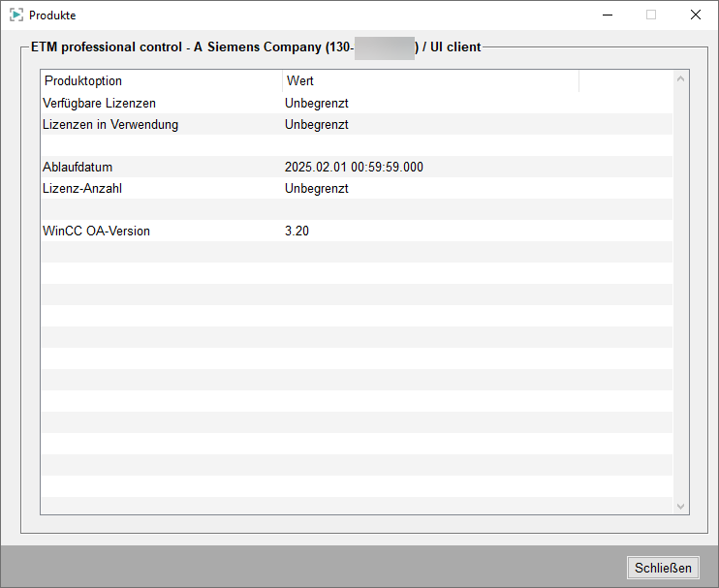Click the Produkte window app icon
The width and height of the screenshot is (719, 588).
coord(16,15)
